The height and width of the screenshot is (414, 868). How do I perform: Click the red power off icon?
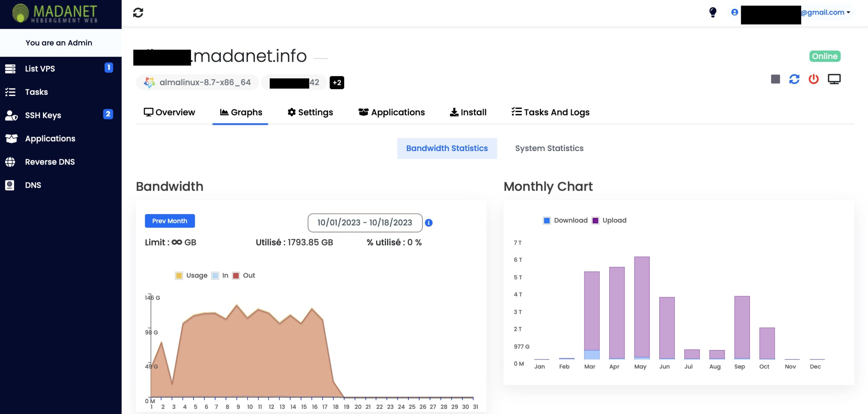[813, 79]
